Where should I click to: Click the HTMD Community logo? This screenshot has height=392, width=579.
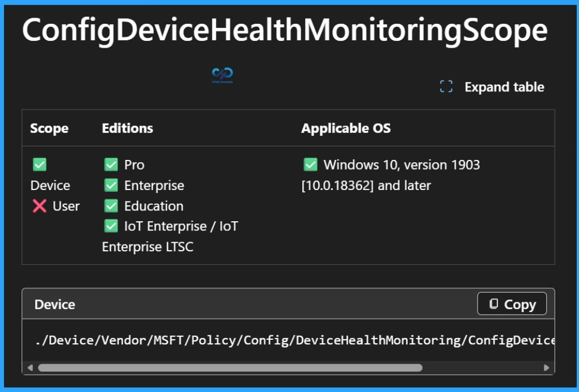pyautogui.click(x=222, y=75)
